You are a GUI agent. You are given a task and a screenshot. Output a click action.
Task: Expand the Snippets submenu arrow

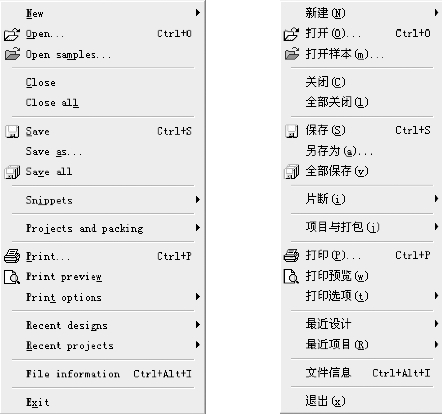click(x=198, y=200)
